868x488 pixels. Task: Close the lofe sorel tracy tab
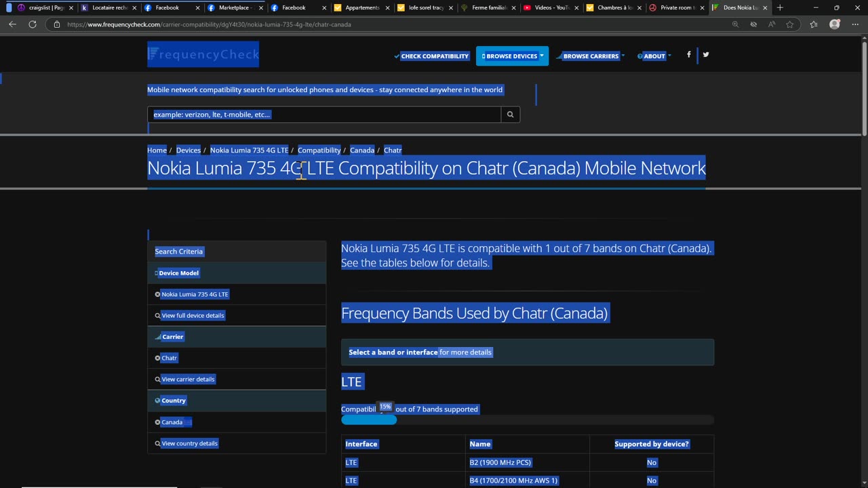[x=451, y=7]
